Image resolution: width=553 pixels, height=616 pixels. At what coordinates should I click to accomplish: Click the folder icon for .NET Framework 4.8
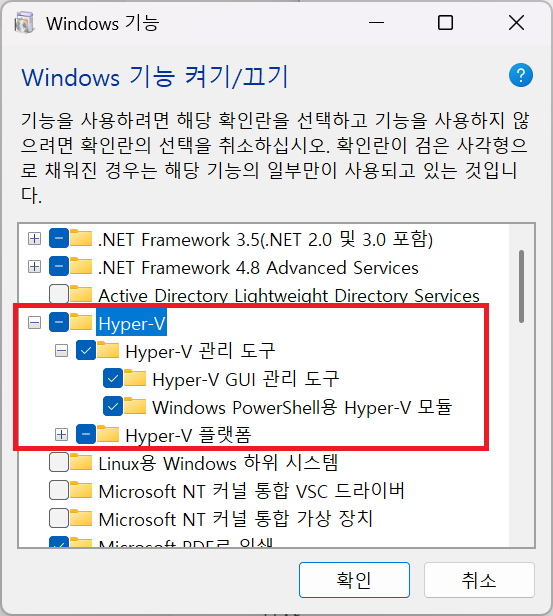coord(81,266)
